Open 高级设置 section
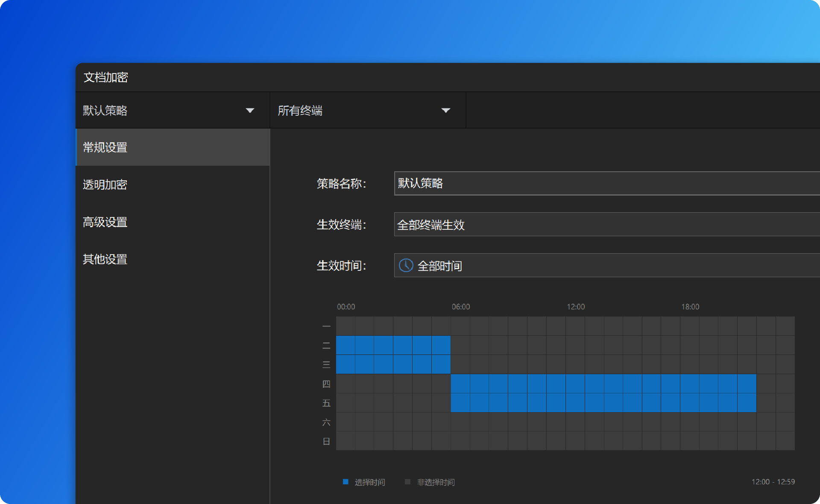The image size is (820, 504). coord(173,222)
